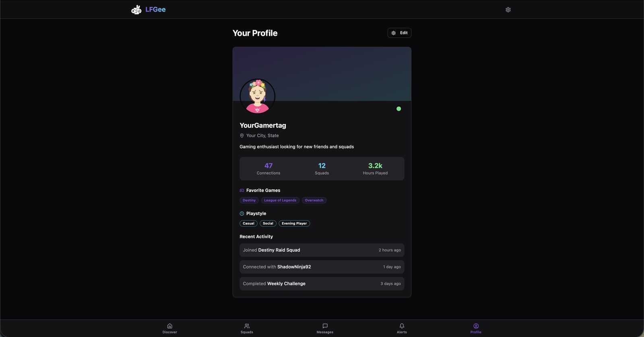Click the Your City, State location text
The image size is (644, 337).
pos(262,136)
